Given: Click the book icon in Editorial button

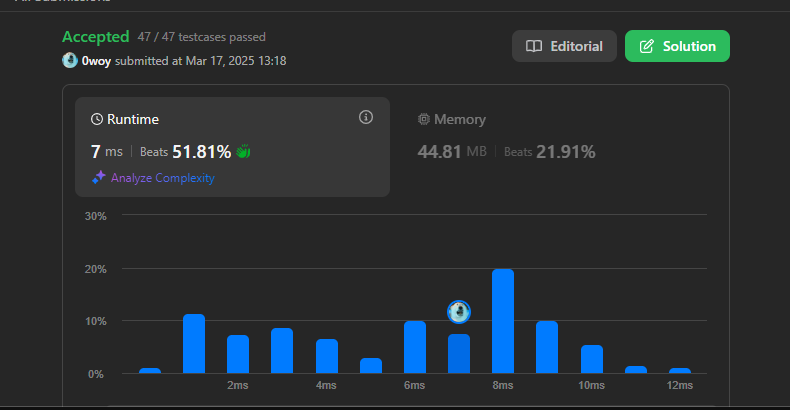Looking at the screenshot, I should click(534, 46).
